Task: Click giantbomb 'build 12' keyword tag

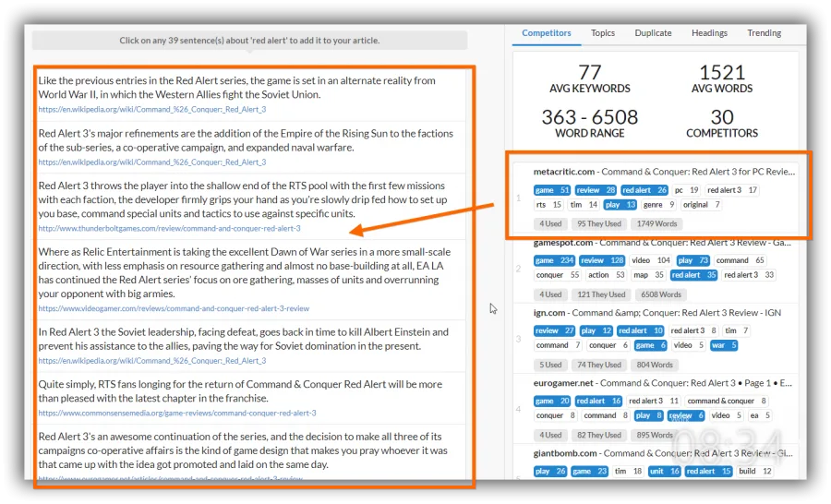Action: pos(754,471)
